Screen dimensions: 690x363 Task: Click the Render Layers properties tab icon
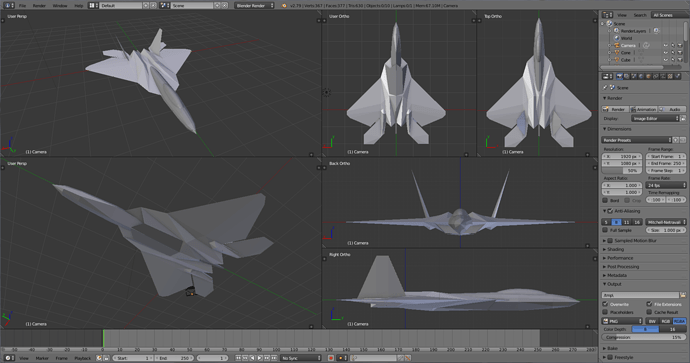627,76
